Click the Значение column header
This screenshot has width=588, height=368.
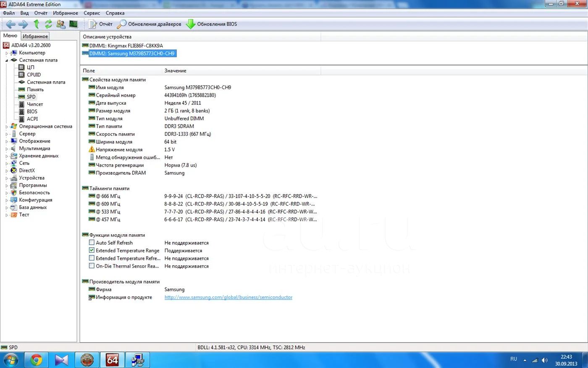[241, 71]
